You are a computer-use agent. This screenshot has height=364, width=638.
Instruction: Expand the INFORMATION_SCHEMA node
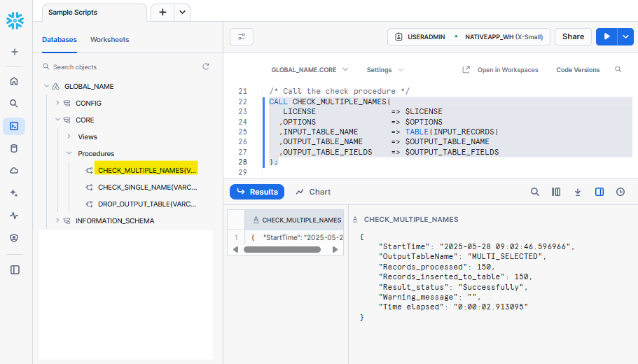(57, 220)
